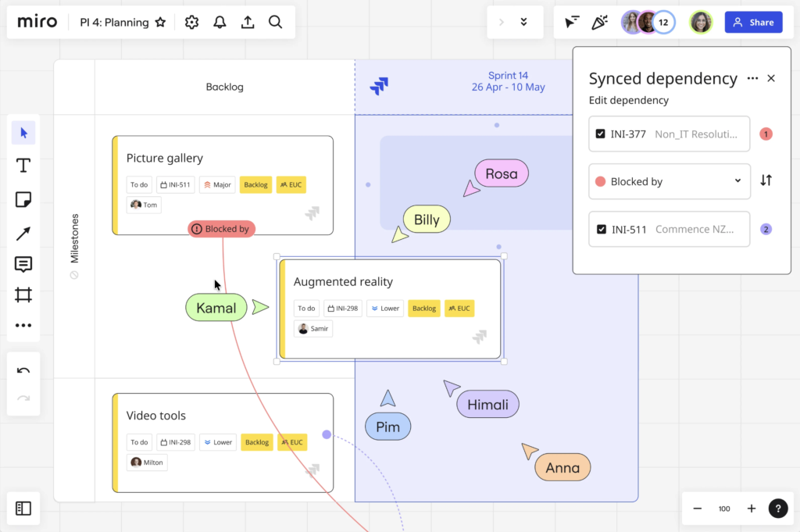Click Himali's cursor label
The width and height of the screenshot is (800, 532).
(x=487, y=405)
